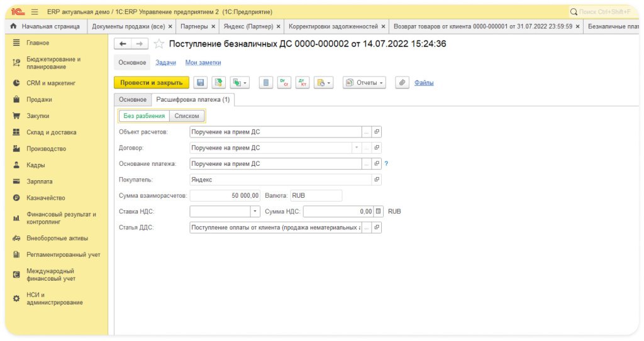Image resolution: width=644 pixels, height=341 pixels.
Task: Click the back navigation arrow
Action: (123, 44)
